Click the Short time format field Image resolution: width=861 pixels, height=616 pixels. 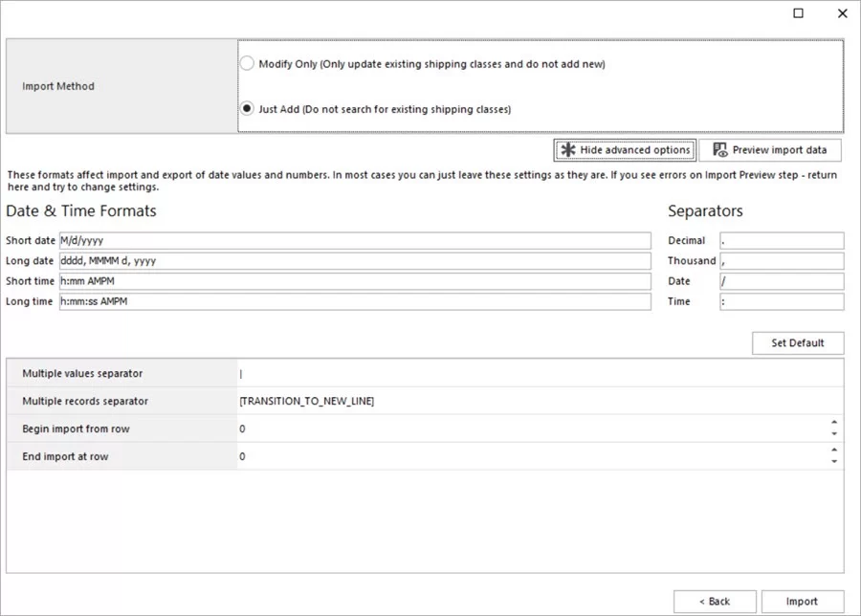[x=354, y=280]
